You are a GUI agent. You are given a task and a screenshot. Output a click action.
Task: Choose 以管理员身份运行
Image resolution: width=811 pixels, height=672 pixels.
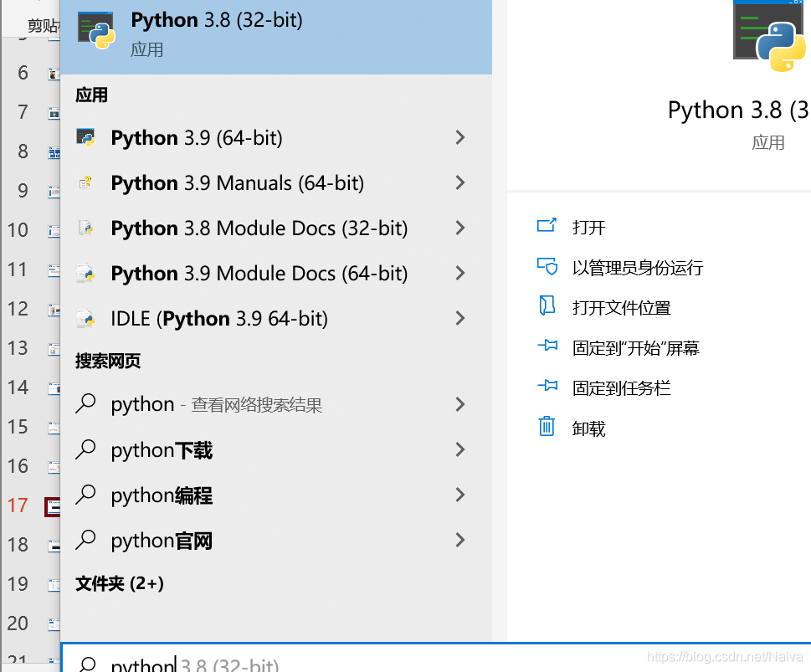(637, 268)
